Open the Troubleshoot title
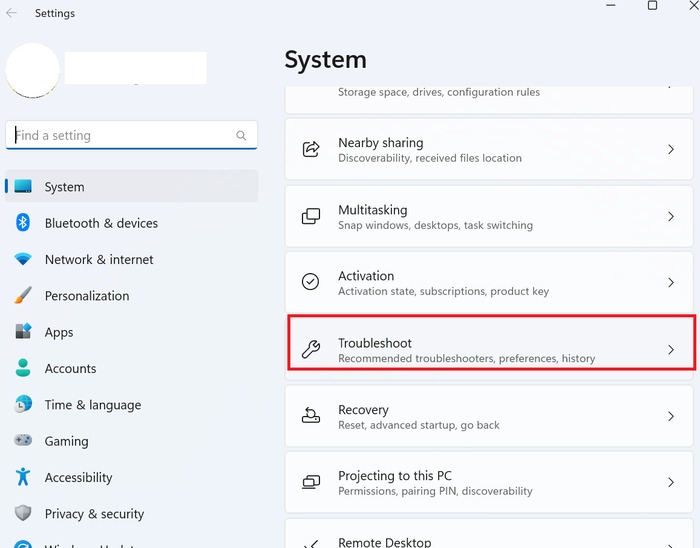700x548 pixels. pos(375,343)
